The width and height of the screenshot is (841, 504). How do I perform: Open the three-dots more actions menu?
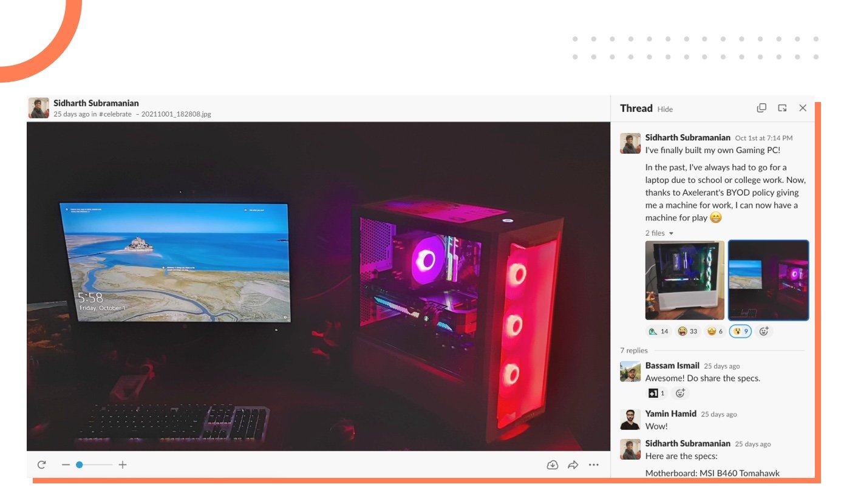pyautogui.click(x=593, y=465)
